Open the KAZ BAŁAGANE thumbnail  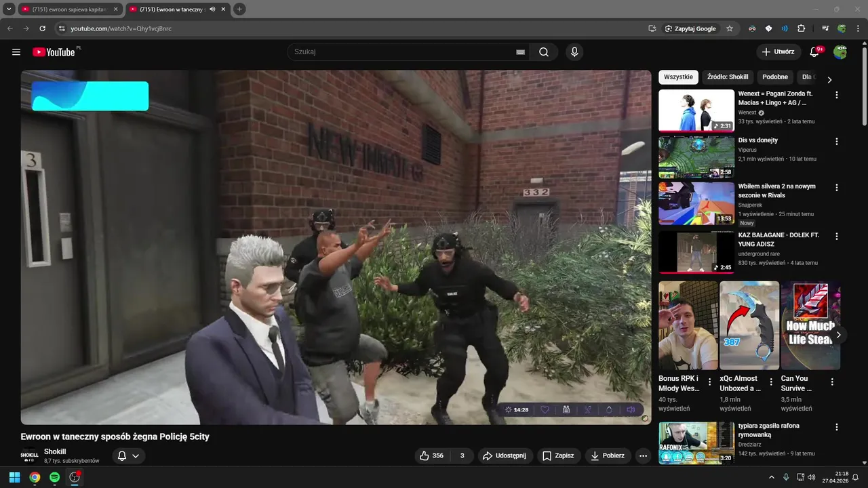[696, 252]
